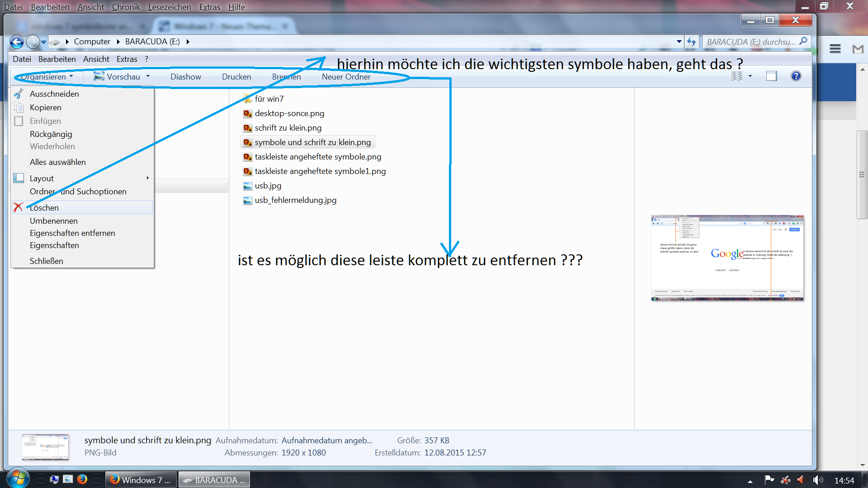Click the Neuer Ordner button
868x488 pixels.
[x=346, y=77]
